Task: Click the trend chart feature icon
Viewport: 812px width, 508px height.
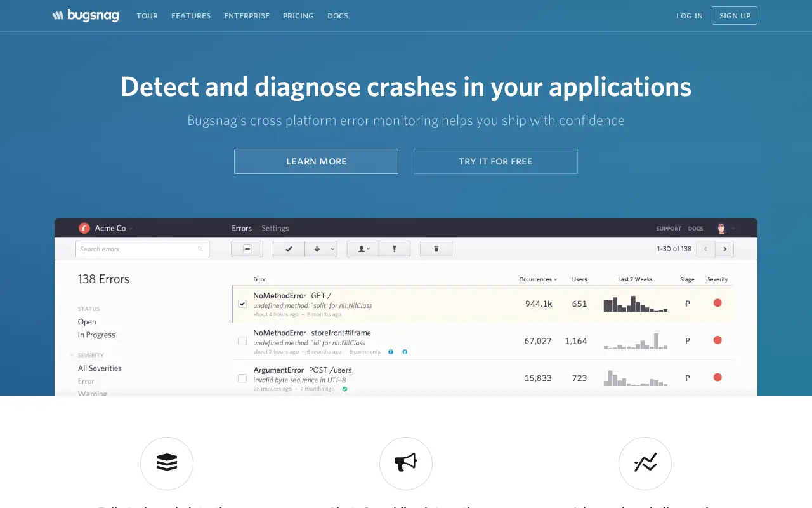Action: tap(645, 464)
